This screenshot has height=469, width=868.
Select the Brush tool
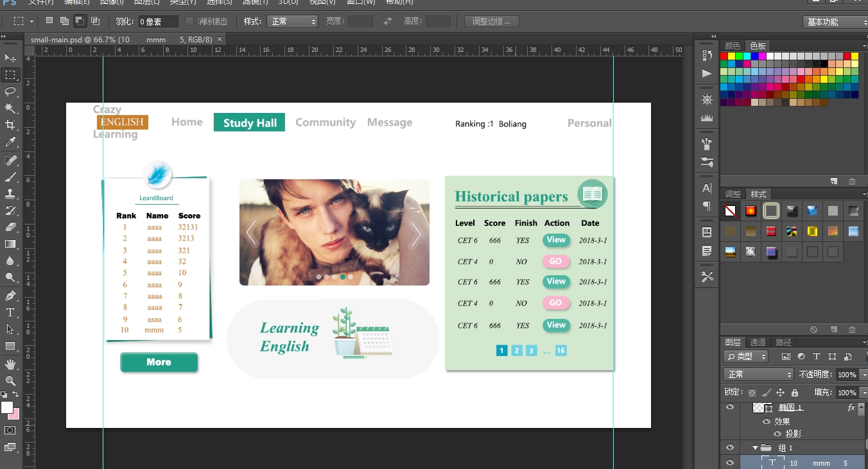tap(10, 177)
